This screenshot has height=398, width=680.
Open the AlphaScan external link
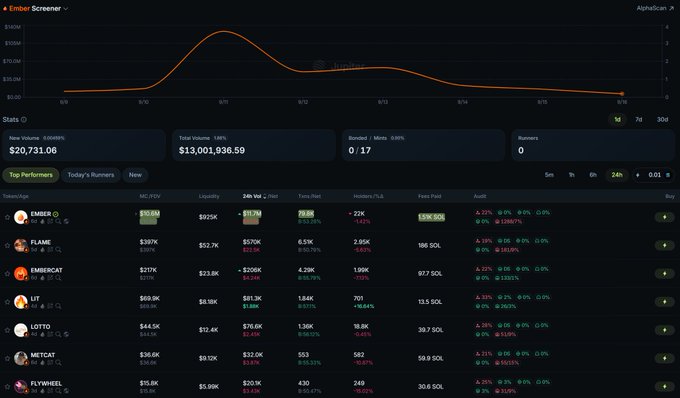pos(655,8)
